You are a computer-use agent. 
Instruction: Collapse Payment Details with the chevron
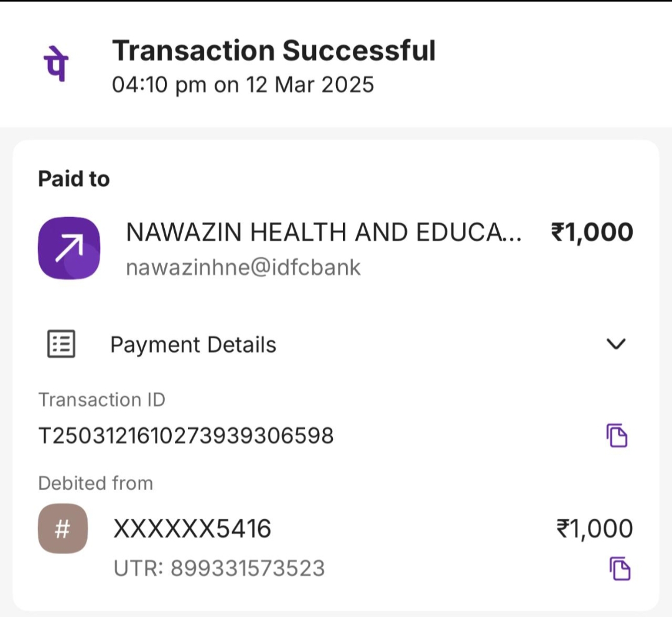tap(615, 344)
